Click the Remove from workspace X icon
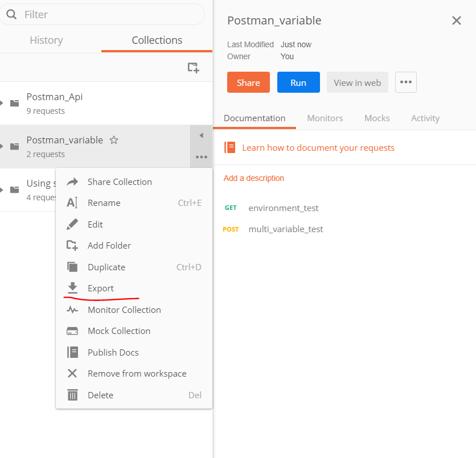The image size is (476, 458). pyautogui.click(x=72, y=373)
